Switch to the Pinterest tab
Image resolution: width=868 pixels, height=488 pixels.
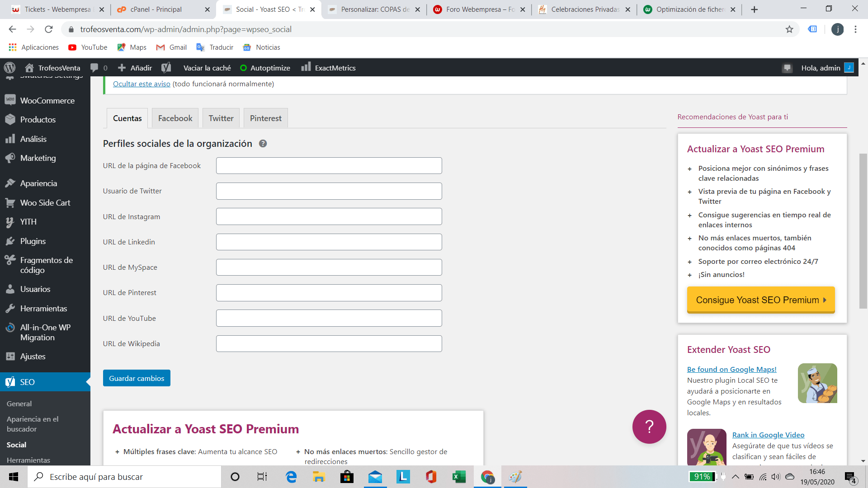coord(265,118)
